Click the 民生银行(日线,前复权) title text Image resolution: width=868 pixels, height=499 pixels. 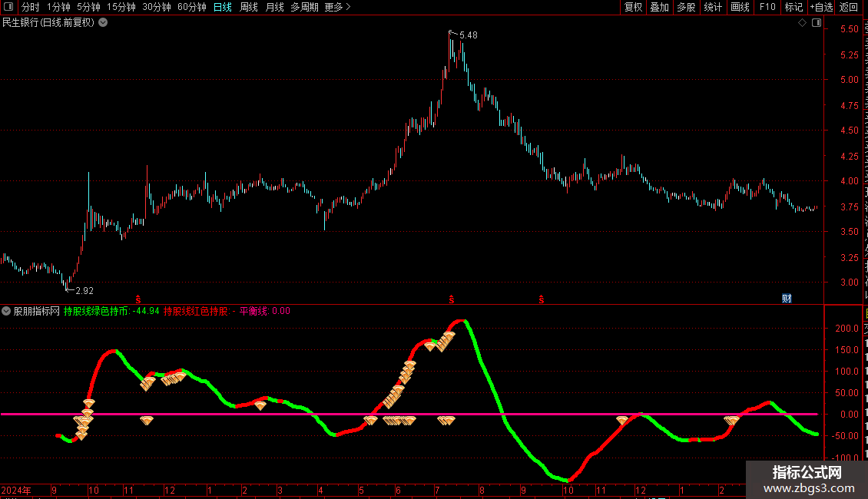(x=48, y=23)
